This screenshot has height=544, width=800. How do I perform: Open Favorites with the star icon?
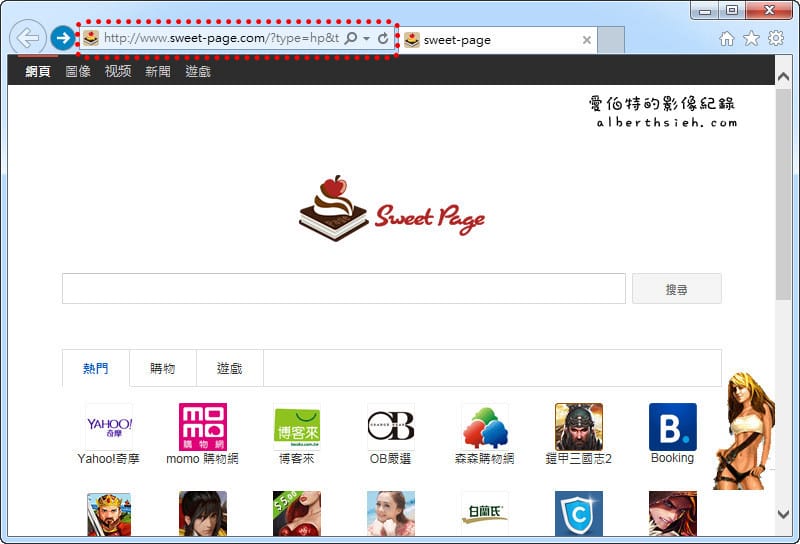click(751, 38)
